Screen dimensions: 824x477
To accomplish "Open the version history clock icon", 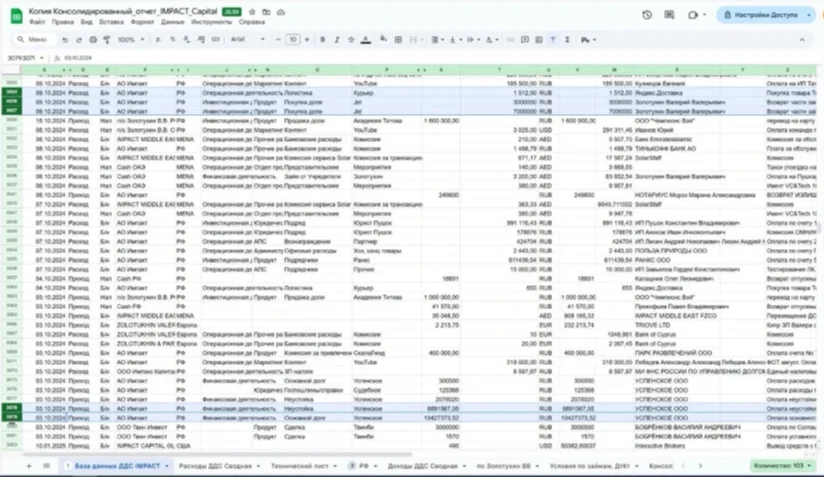I will (x=647, y=15).
